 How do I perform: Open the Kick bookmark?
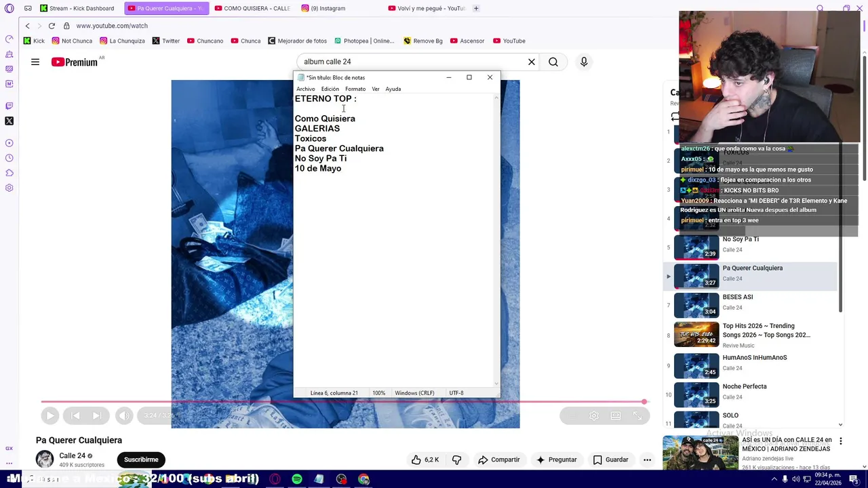point(34,41)
